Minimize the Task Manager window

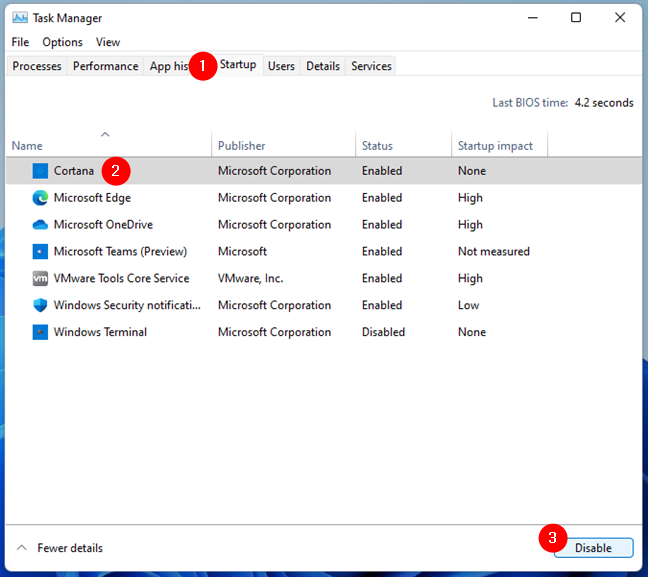click(533, 18)
